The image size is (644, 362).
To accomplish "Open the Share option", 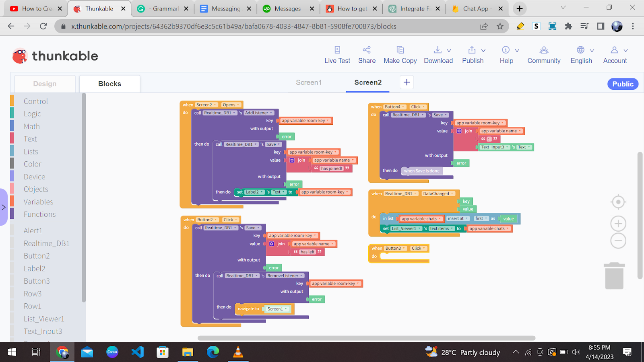I will tap(367, 55).
